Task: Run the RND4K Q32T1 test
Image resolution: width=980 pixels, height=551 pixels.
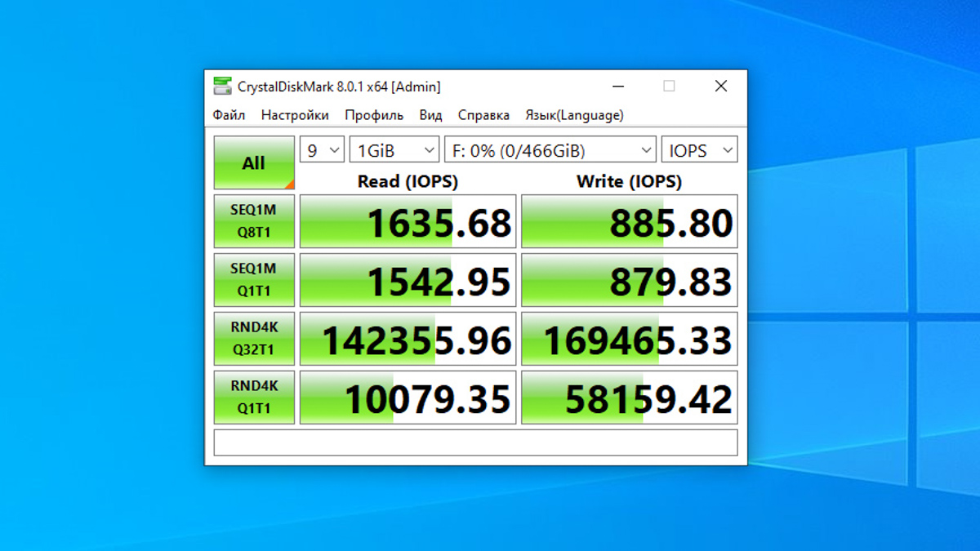Action: click(x=254, y=339)
